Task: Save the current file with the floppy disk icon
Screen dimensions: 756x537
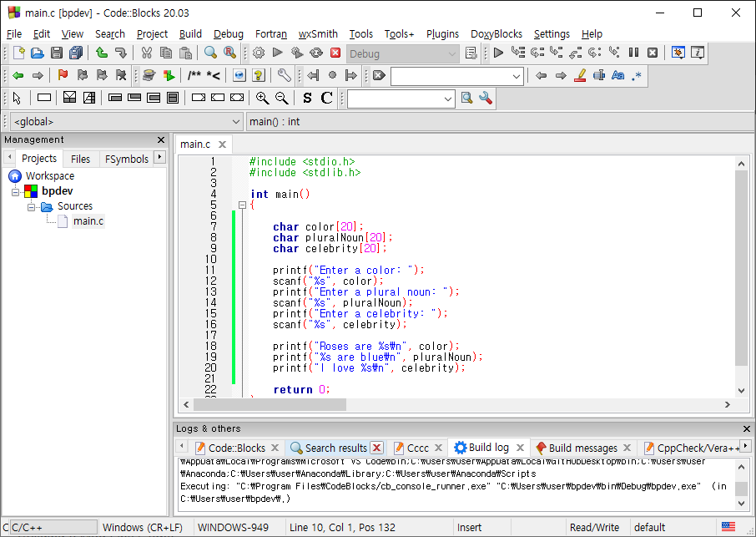Action: 57,53
